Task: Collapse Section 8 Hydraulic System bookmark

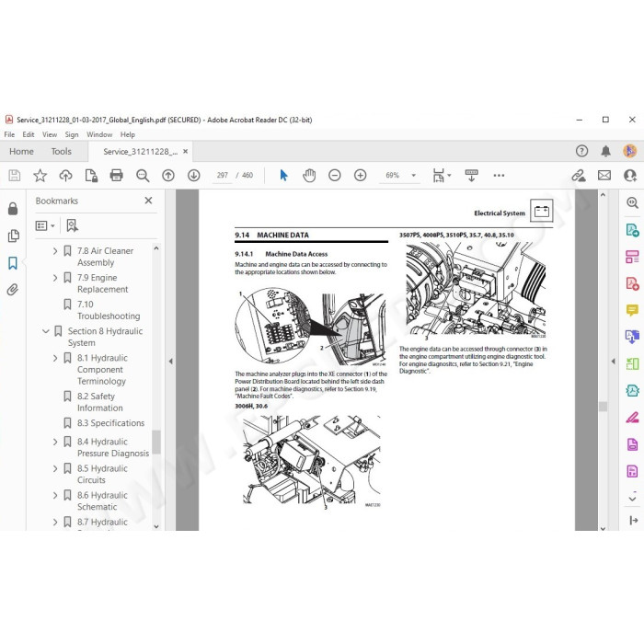Action: (46, 331)
